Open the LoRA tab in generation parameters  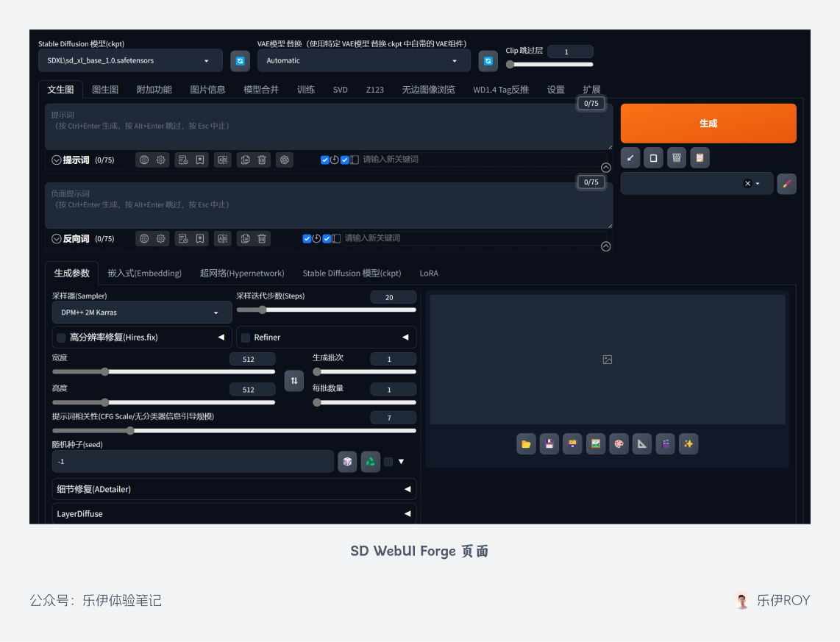[x=429, y=273]
